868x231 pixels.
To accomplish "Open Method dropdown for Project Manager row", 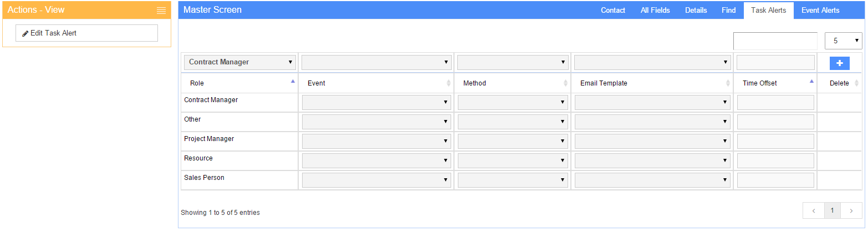I will (x=513, y=141).
